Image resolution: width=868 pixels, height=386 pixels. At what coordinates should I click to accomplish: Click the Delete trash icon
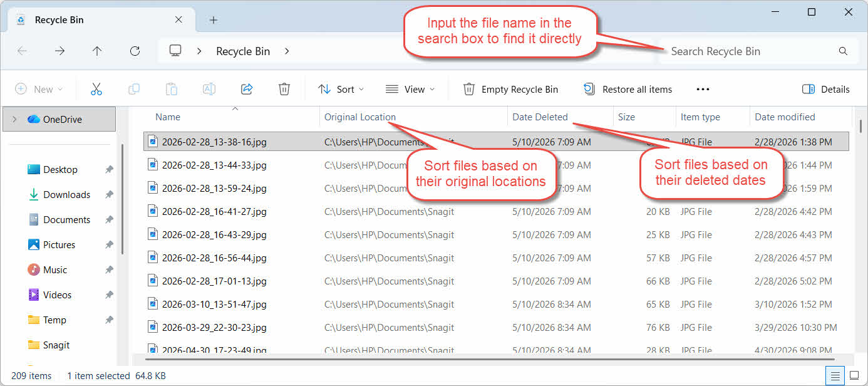284,89
